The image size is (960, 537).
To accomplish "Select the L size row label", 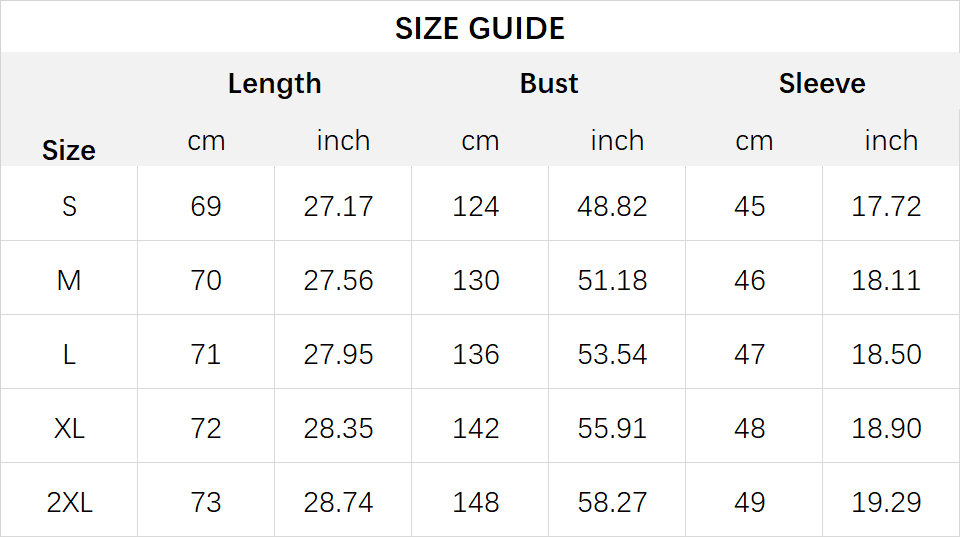I will click(69, 355).
